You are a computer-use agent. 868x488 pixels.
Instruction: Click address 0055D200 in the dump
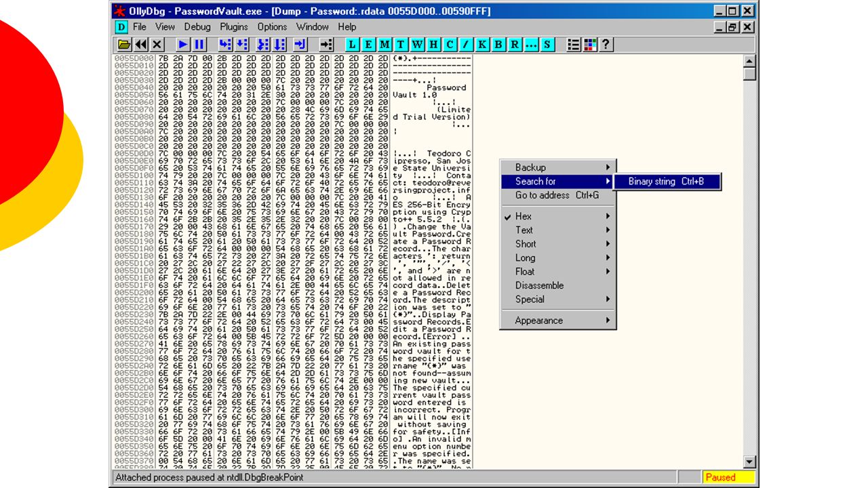[134, 292]
